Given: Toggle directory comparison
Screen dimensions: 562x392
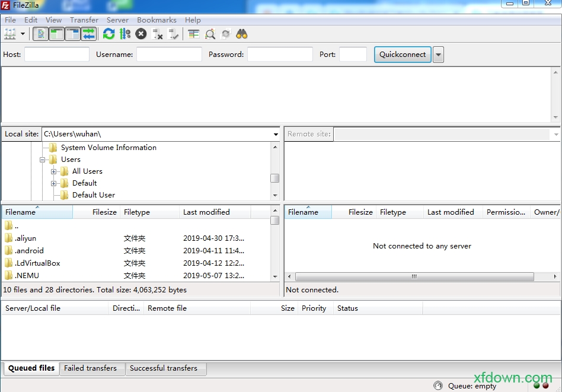Looking at the screenshot, I should [x=210, y=34].
